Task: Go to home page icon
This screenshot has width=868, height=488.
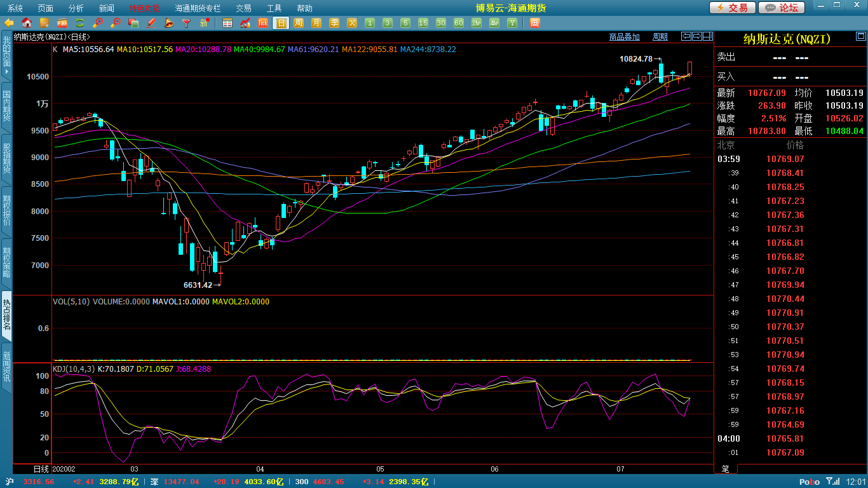Action: (x=27, y=23)
